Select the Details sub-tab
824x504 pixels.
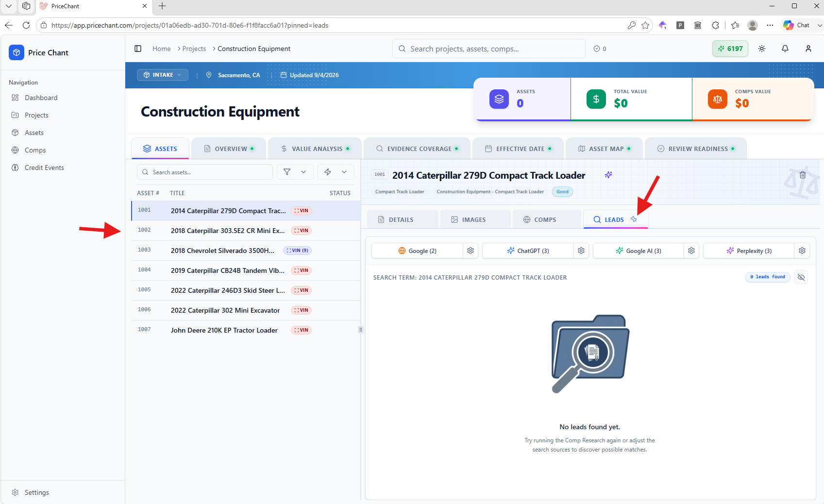point(403,219)
